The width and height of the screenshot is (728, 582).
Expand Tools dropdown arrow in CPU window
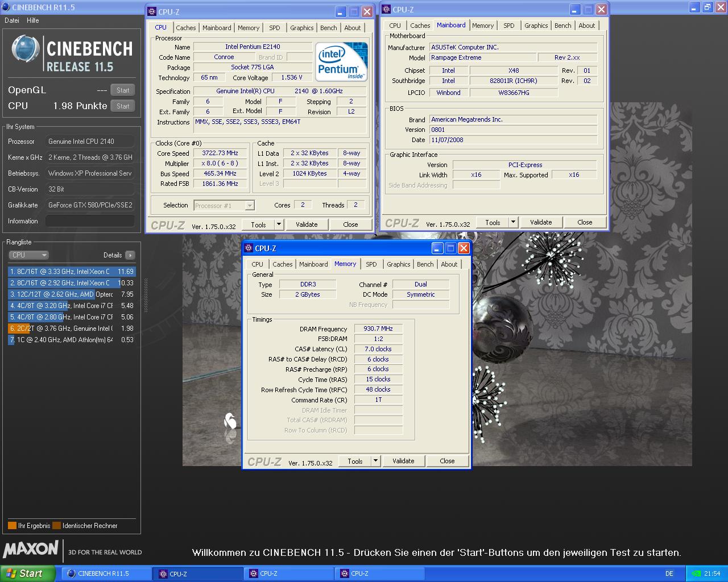[279, 225]
